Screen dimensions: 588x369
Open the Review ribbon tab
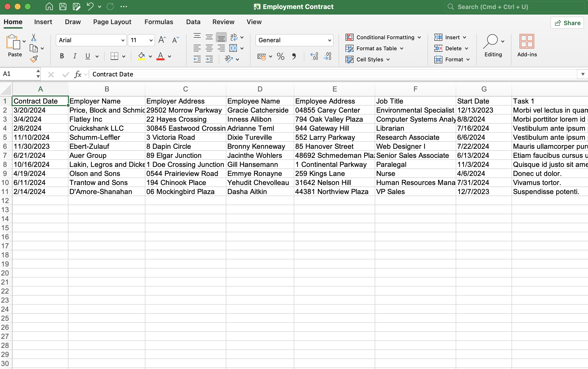click(x=223, y=22)
